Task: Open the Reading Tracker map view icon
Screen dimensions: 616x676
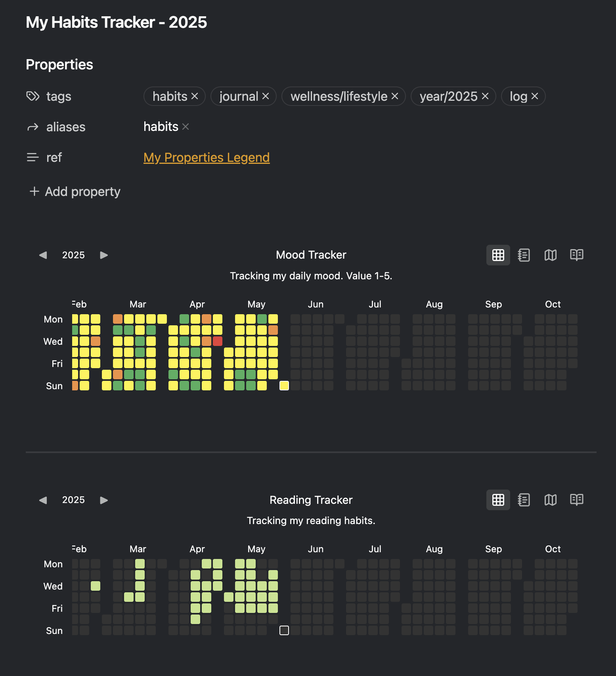Action: click(x=550, y=500)
